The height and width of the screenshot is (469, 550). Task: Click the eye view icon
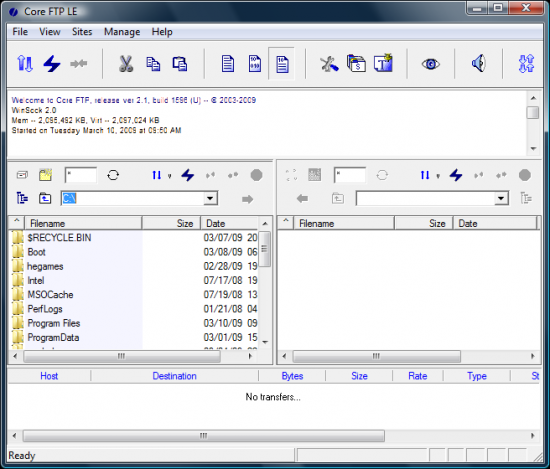coord(431,64)
